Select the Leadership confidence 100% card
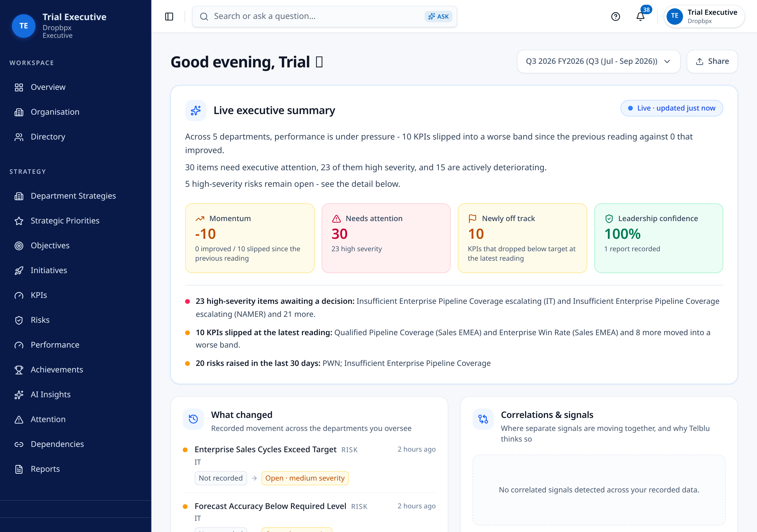The image size is (757, 532). (x=659, y=238)
